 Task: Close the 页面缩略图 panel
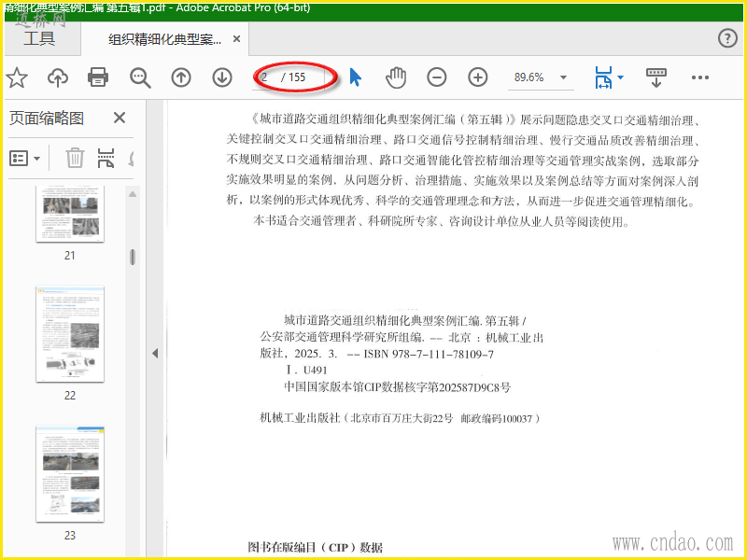point(120,118)
